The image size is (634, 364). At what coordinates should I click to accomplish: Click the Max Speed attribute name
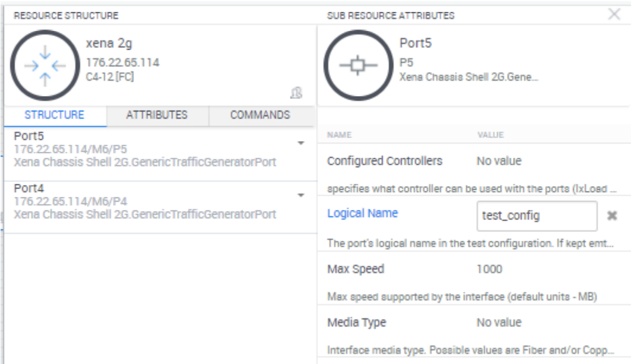pos(356,269)
